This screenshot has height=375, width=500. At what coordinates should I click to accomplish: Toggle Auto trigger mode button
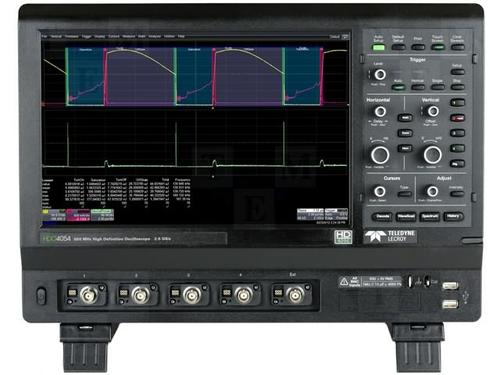click(398, 87)
